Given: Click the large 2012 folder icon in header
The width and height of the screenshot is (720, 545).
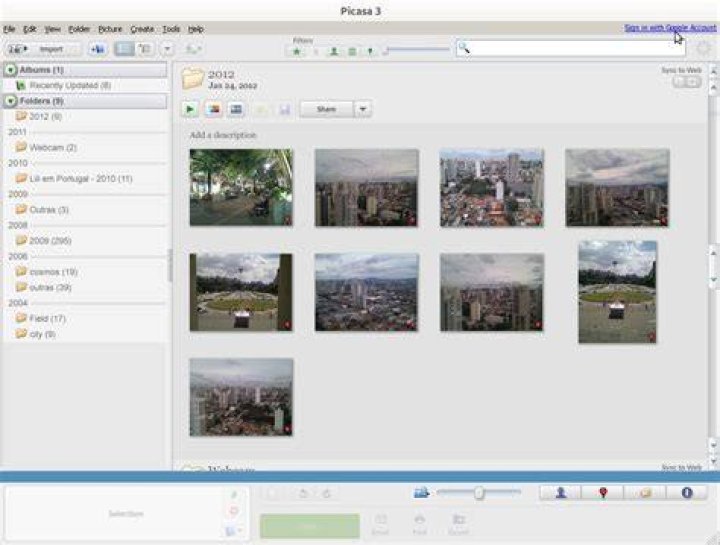Looking at the screenshot, I should click(x=192, y=78).
